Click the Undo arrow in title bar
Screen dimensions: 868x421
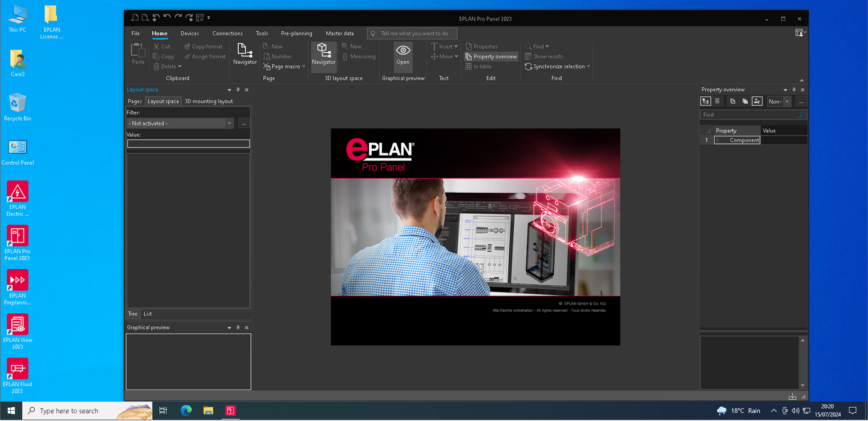click(x=167, y=18)
